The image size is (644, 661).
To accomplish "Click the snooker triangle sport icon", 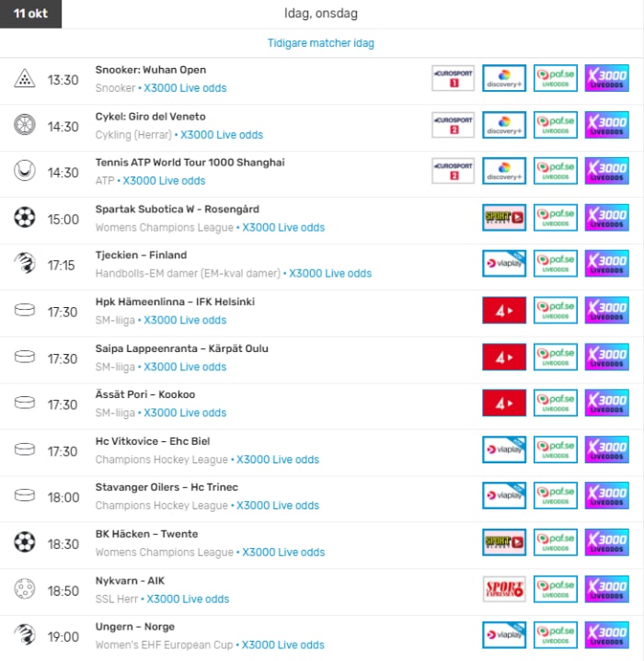I will [25, 78].
